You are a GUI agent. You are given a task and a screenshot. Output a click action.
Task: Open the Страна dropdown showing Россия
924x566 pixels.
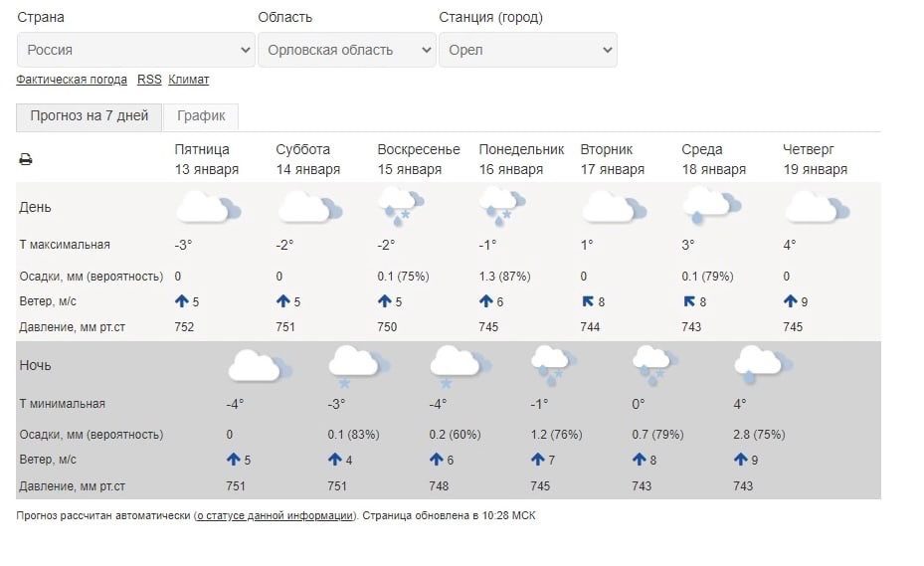pos(135,50)
